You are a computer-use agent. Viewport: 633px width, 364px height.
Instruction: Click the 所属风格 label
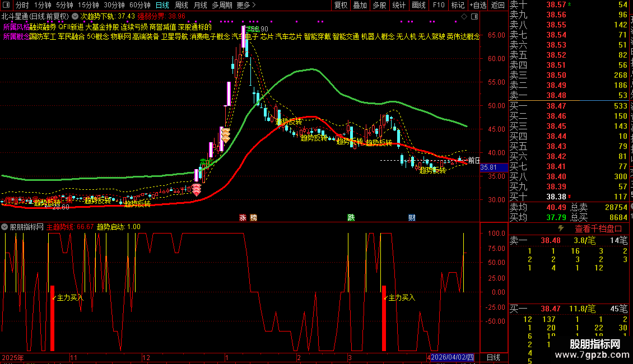pos(16,27)
